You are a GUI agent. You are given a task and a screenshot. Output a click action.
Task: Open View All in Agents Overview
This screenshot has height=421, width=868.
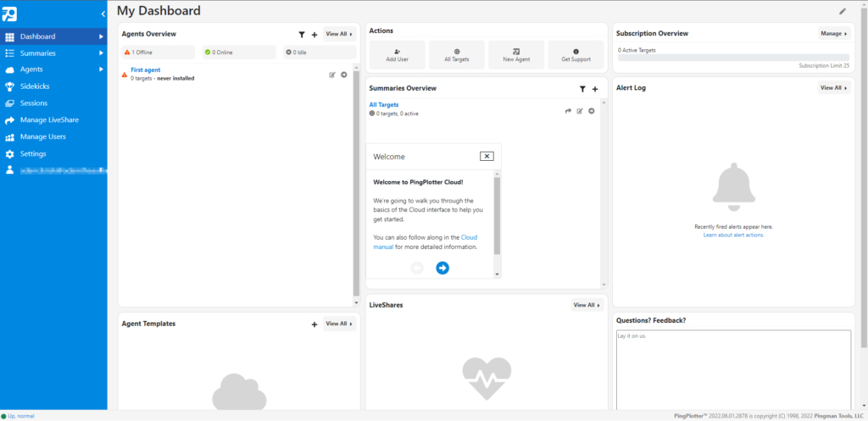[339, 34]
